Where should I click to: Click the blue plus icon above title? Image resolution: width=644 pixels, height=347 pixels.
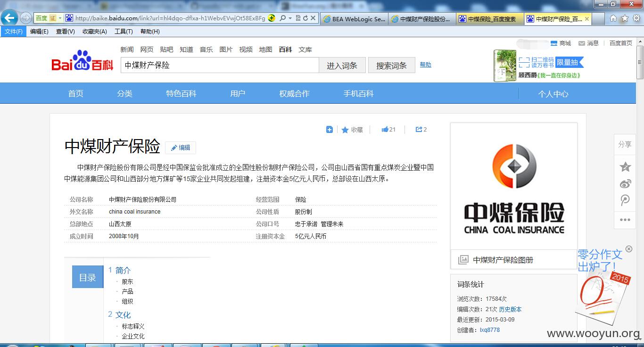click(330, 130)
